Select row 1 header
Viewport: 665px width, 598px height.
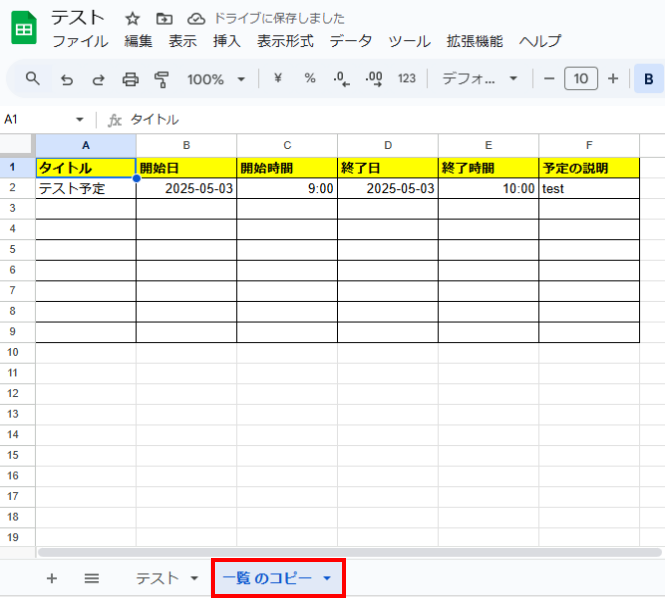[17, 168]
